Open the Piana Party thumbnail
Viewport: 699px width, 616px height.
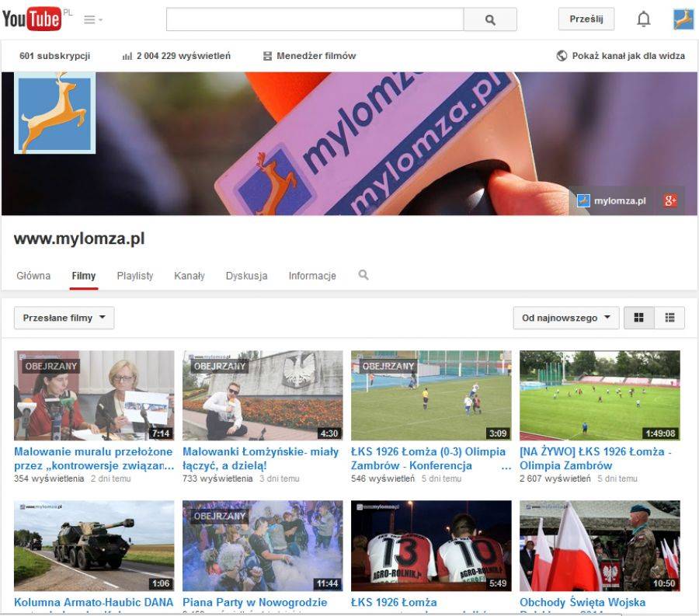(263, 545)
